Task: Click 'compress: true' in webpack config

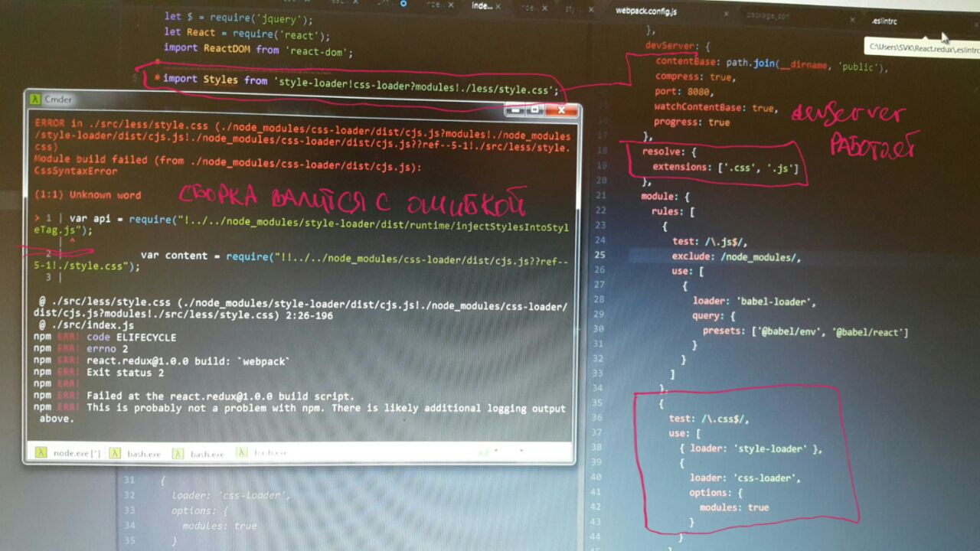Action: tap(694, 77)
